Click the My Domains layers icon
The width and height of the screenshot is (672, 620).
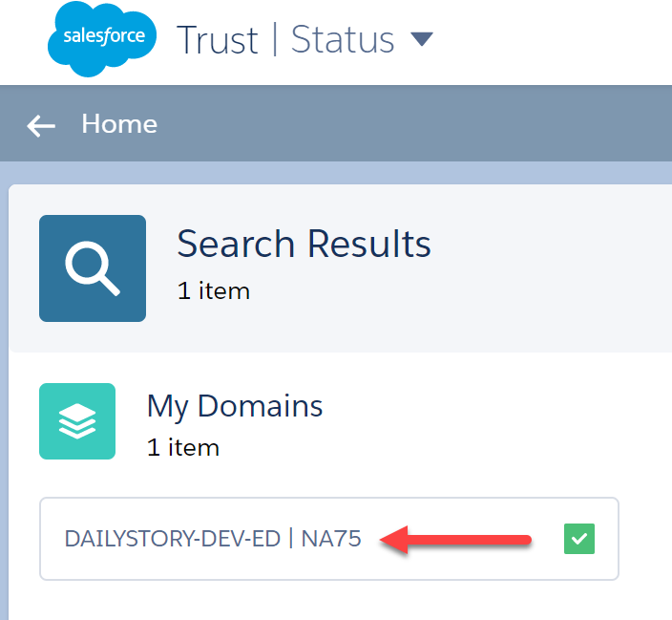click(x=77, y=421)
